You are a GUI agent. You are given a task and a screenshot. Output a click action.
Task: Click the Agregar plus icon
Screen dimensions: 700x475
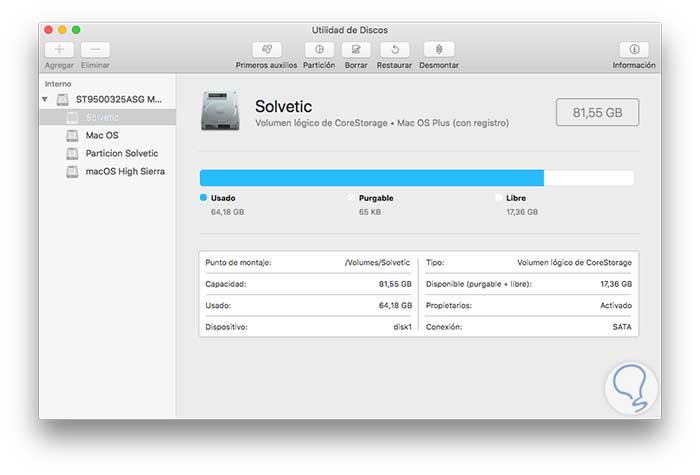[59, 50]
